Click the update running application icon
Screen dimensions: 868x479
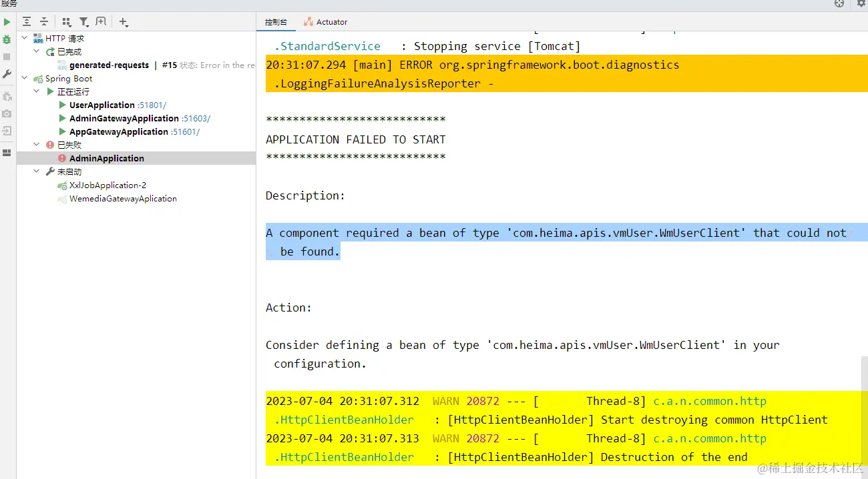point(7,97)
